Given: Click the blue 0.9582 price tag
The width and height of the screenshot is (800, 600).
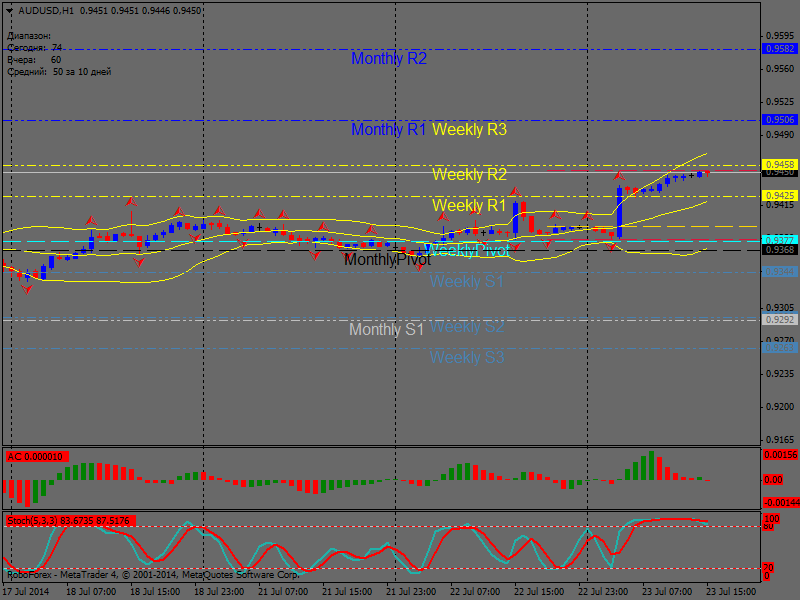Looking at the screenshot, I should (779, 48).
